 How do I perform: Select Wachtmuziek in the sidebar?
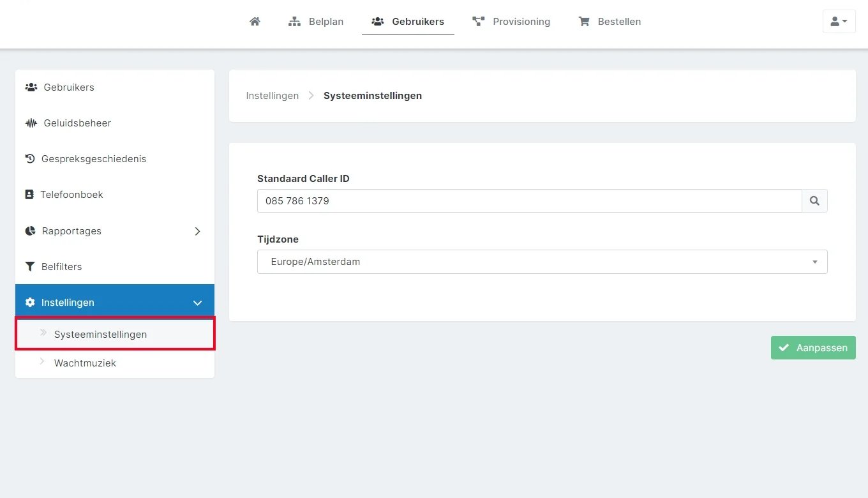pos(115,363)
